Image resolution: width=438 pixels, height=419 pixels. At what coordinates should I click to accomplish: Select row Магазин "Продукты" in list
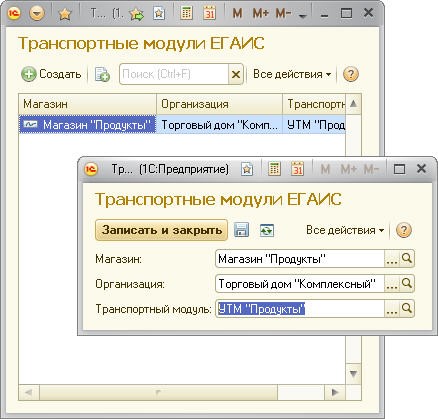[87, 125]
